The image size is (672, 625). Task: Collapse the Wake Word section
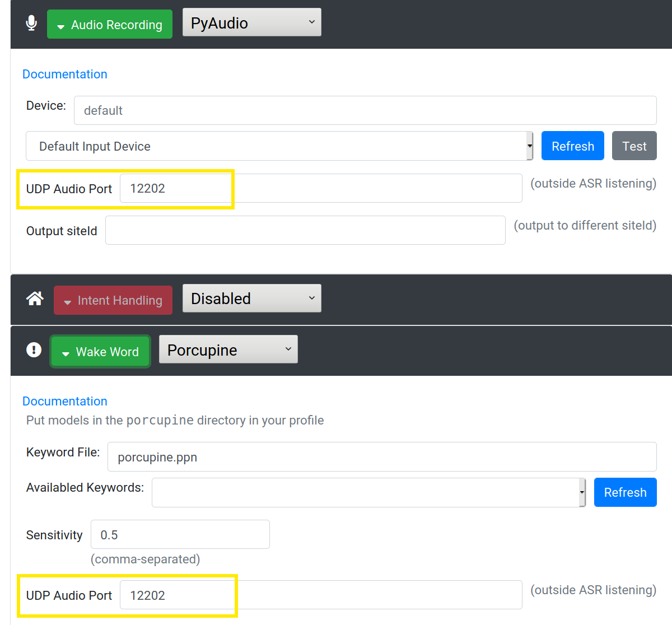(100, 351)
